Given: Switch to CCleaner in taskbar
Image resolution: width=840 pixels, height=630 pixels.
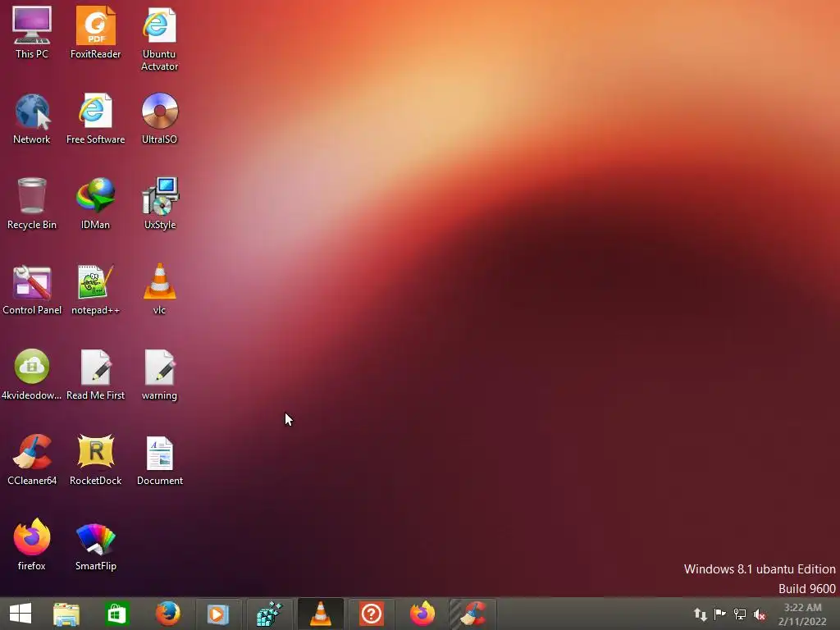Looking at the screenshot, I should tap(473, 614).
